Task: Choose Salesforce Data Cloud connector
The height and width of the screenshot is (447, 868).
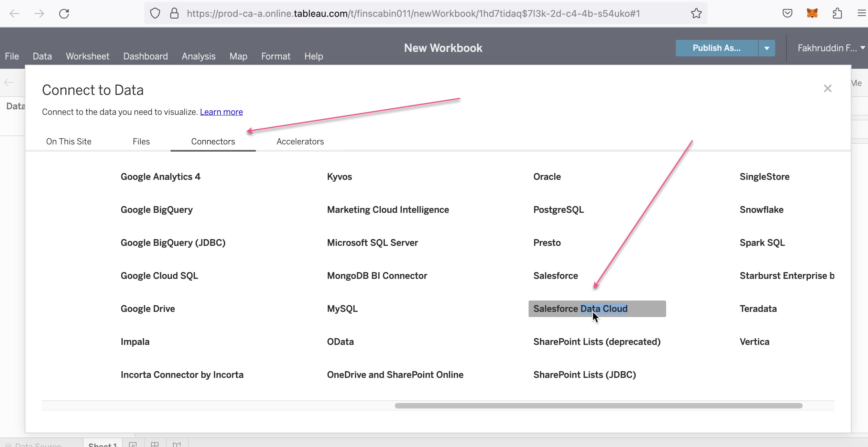Action: point(597,309)
